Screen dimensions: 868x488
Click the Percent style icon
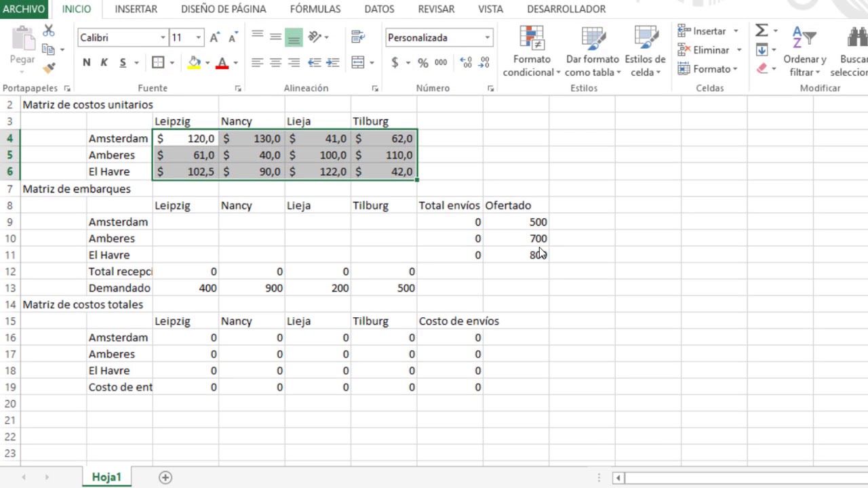423,62
